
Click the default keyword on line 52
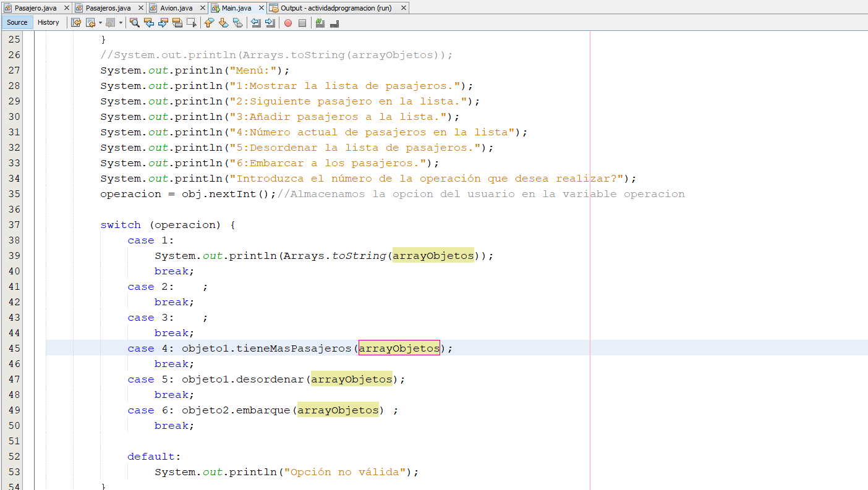coord(151,457)
